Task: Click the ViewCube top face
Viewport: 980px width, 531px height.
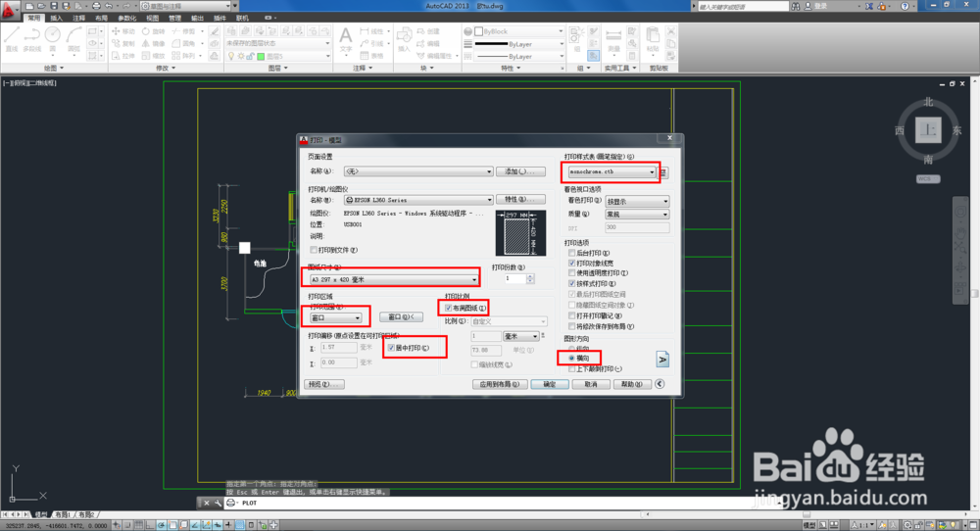Action: pyautogui.click(x=928, y=130)
